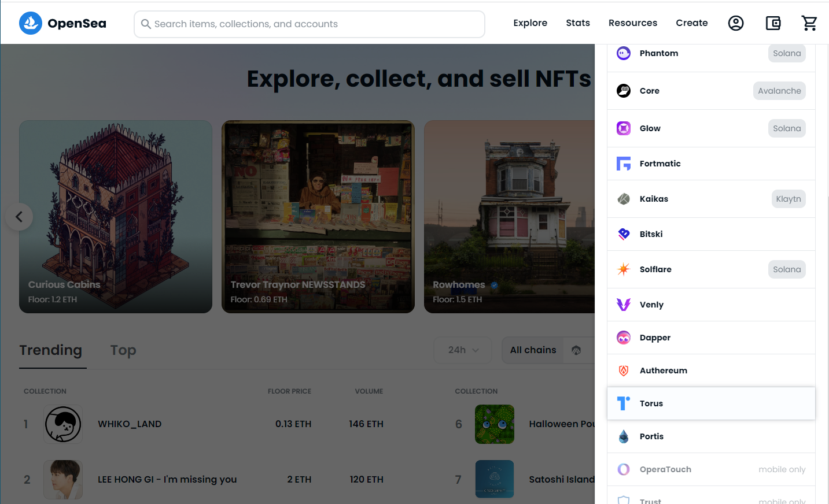Click Fortmatic wallet label
The width and height of the screenshot is (829, 504).
(660, 164)
